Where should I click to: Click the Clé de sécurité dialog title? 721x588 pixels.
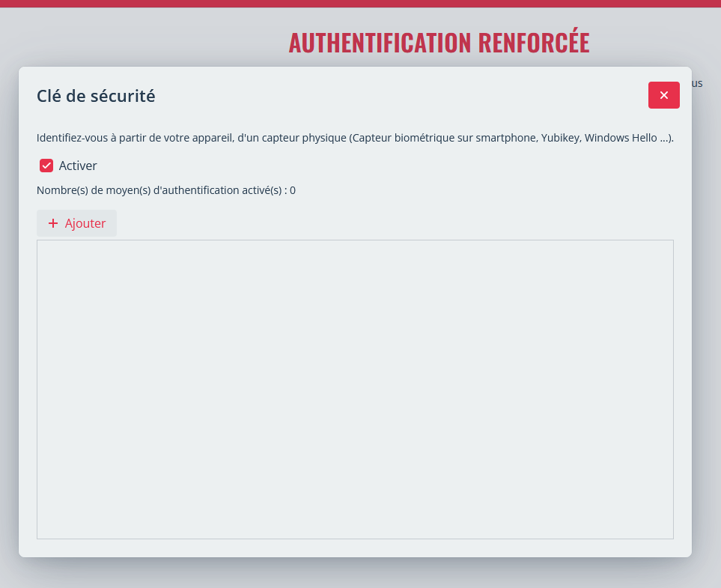tap(96, 96)
